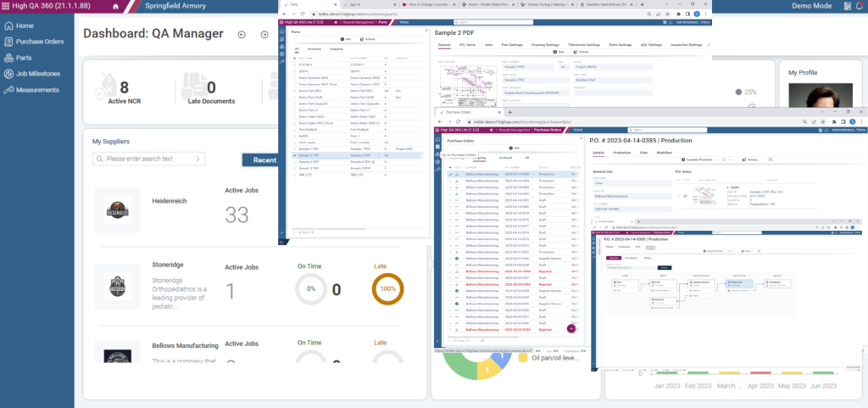Open the Heidenreich supplier logo
Viewport: 868px width, 408px height.
pos(117,210)
